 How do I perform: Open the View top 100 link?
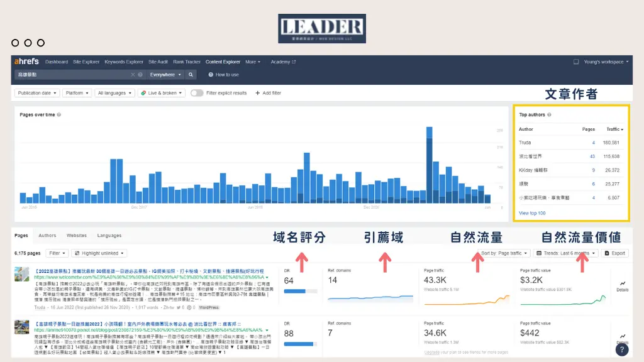tap(532, 213)
